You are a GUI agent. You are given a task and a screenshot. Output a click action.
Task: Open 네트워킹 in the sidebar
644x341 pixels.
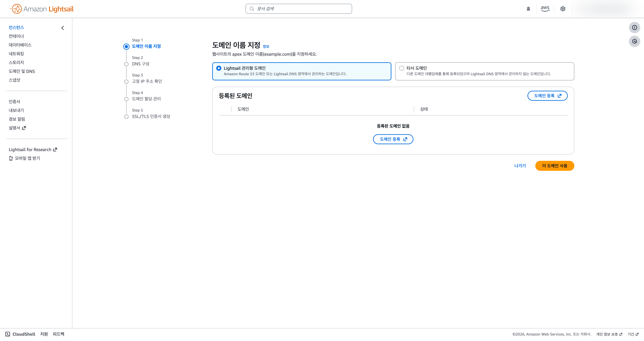[x=16, y=54]
